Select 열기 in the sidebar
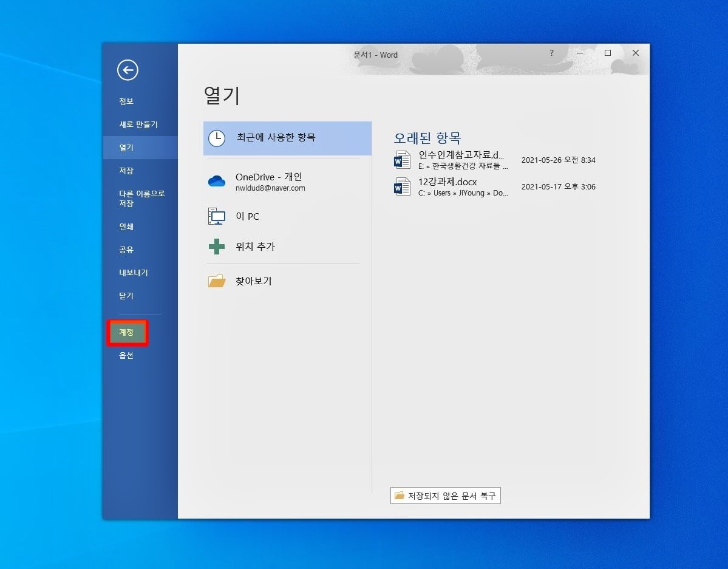 tap(140, 148)
